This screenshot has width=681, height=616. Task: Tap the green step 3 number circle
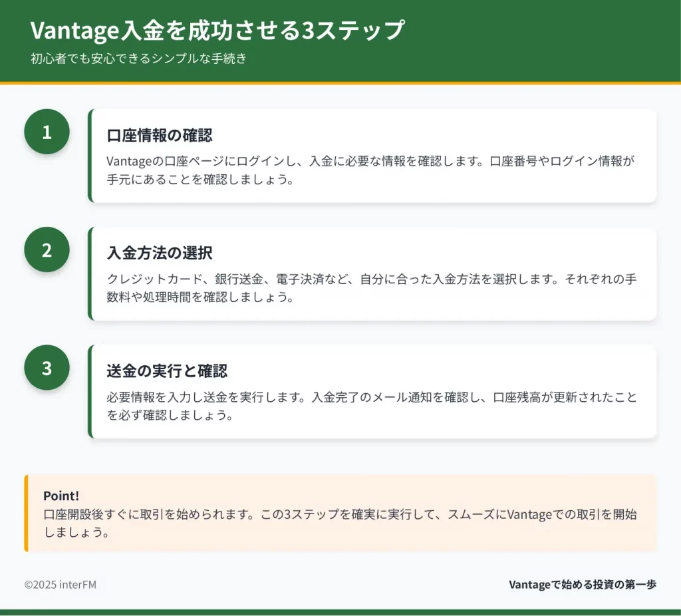[x=47, y=367]
